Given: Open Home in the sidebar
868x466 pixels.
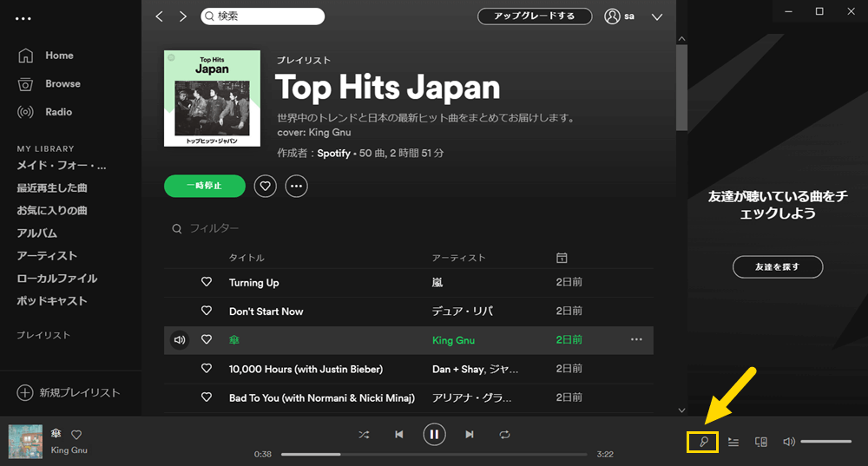Looking at the screenshot, I should click(46, 56).
